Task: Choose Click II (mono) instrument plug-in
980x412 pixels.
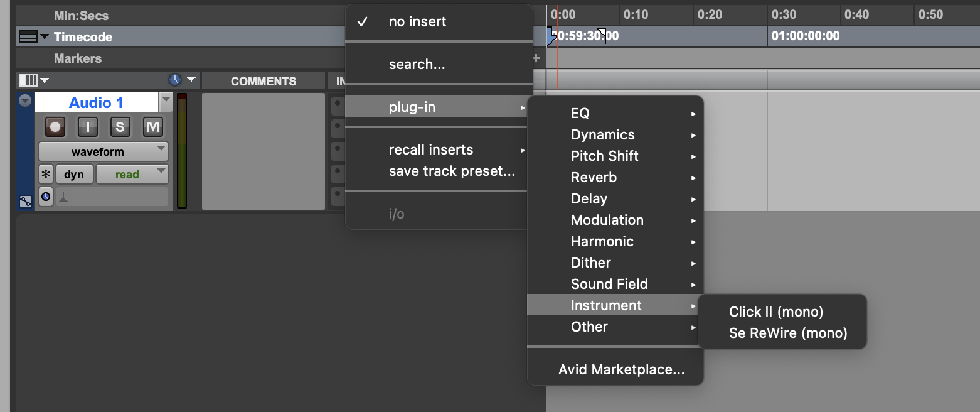Action: click(x=775, y=312)
